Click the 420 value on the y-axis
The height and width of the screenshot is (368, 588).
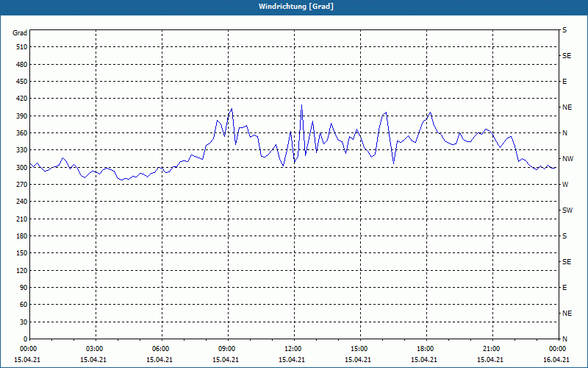coord(21,99)
